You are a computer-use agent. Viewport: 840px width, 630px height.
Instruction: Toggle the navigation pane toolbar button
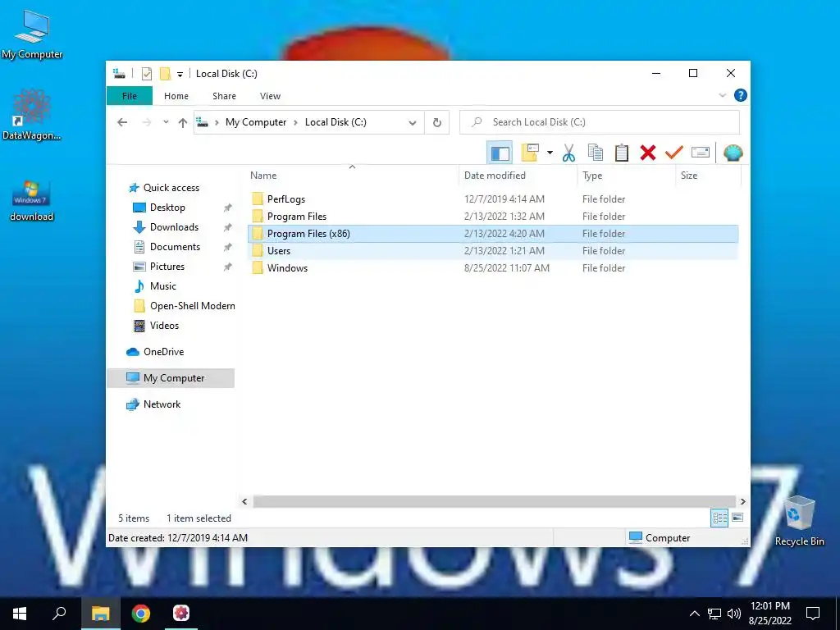[500, 153]
